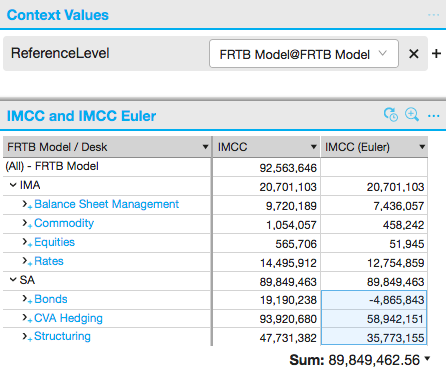Open the Sum aggregation dropdown arrow
This screenshot has height=372, width=446.
click(427, 359)
